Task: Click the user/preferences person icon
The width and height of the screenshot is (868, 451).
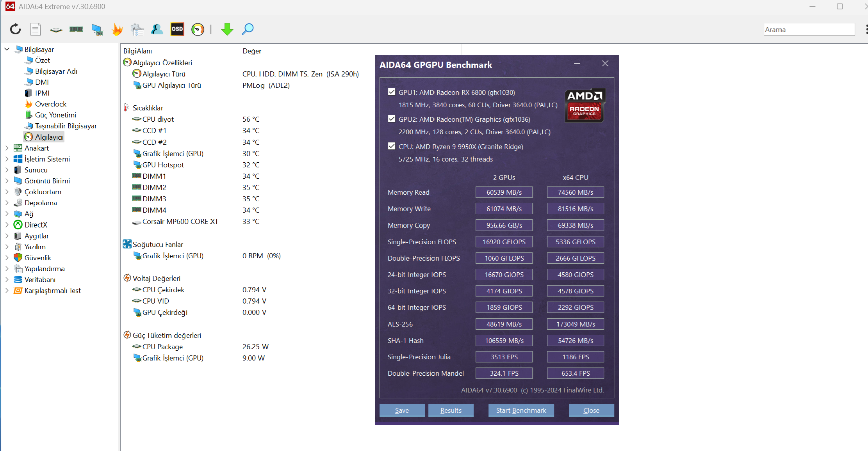Action: (157, 29)
